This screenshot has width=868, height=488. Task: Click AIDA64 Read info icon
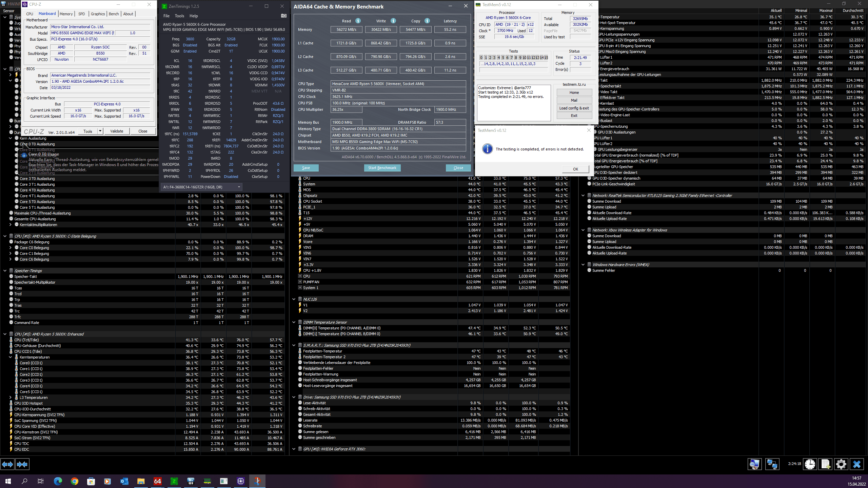click(x=358, y=21)
